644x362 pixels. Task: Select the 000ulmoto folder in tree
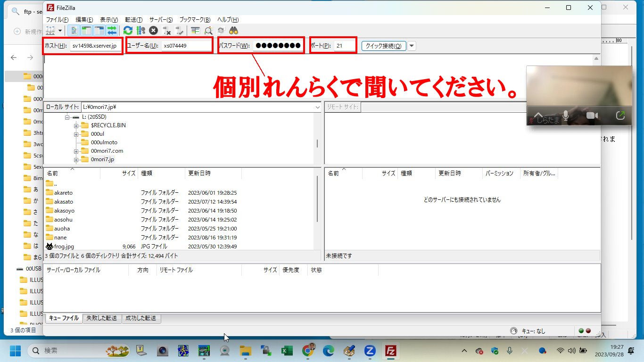[104, 142]
